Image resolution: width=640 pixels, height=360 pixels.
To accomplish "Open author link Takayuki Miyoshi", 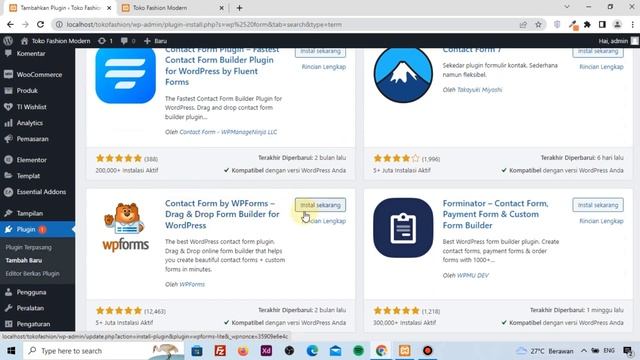I will [x=480, y=90].
